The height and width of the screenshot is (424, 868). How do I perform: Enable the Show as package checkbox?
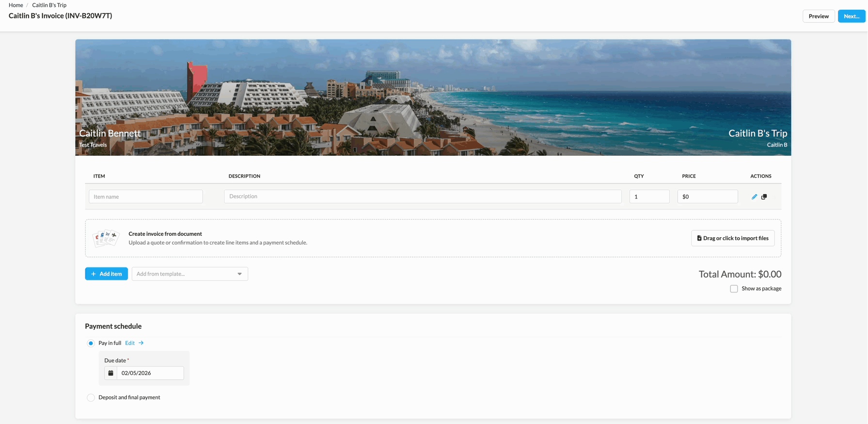[734, 289]
